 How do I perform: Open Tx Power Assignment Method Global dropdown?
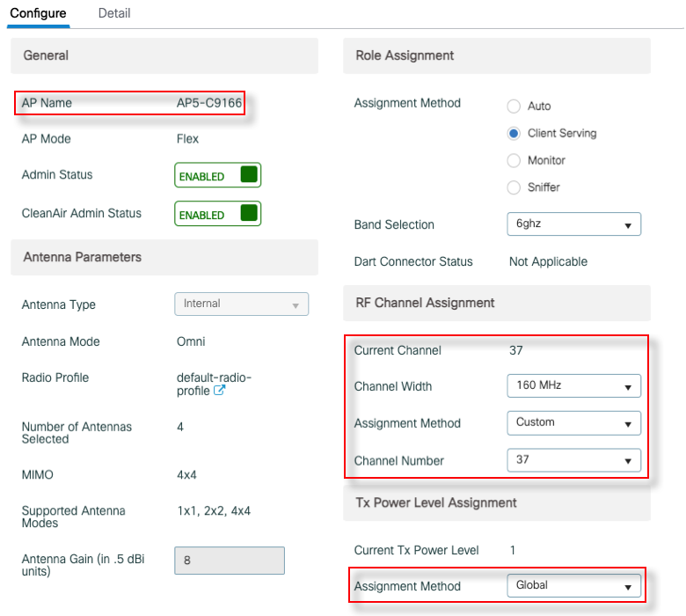click(x=573, y=585)
